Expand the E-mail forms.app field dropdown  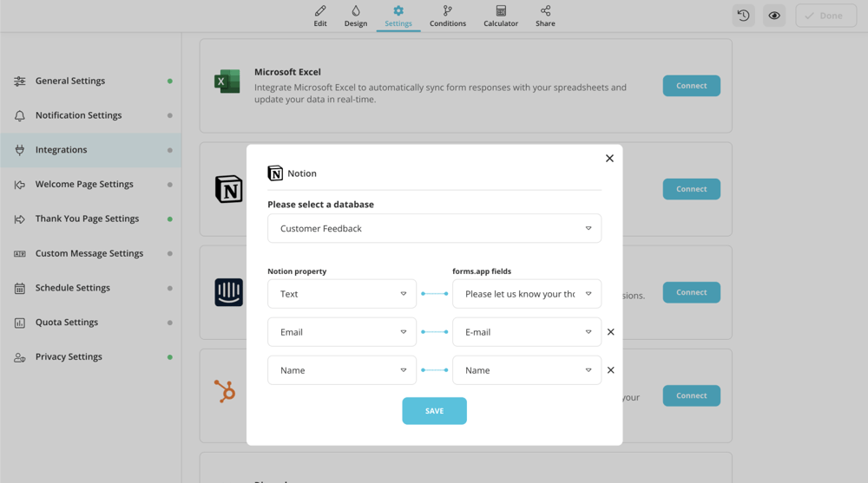coord(527,332)
